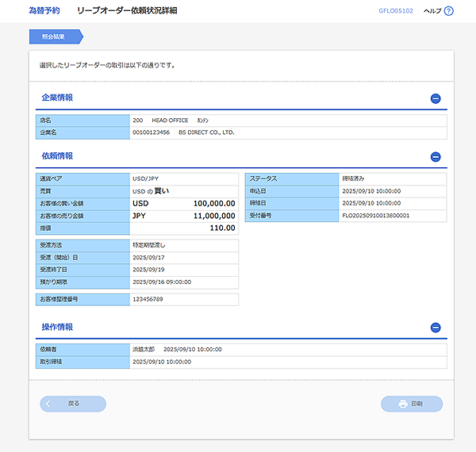
Task: Click the 2025/09/16 09:00:00 deadline value
Action: pyautogui.click(x=162, y=282)
